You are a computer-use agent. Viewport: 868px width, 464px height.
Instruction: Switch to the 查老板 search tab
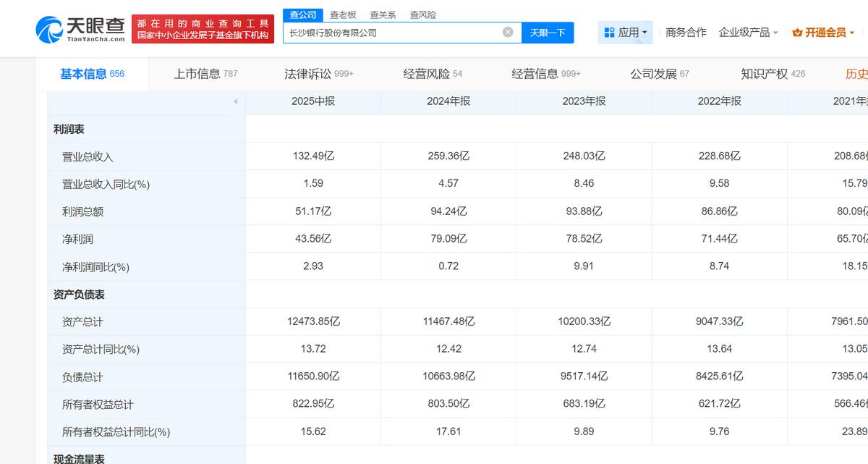click(x=343, y=14)
